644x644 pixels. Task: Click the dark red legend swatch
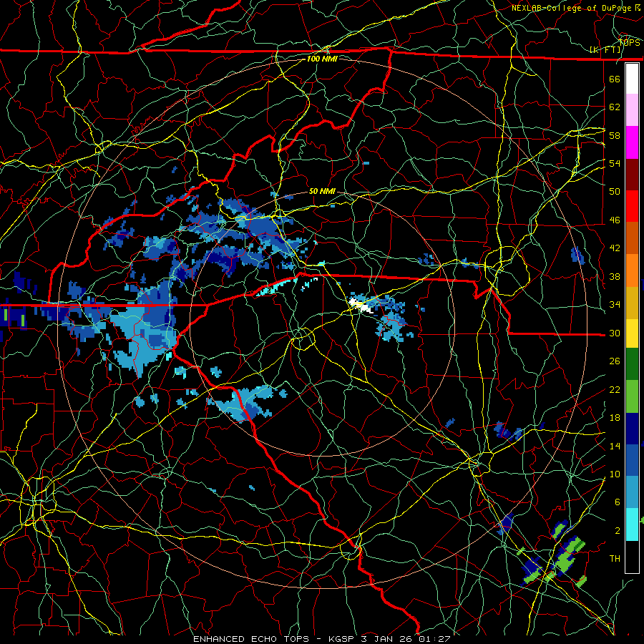point(632,174)
